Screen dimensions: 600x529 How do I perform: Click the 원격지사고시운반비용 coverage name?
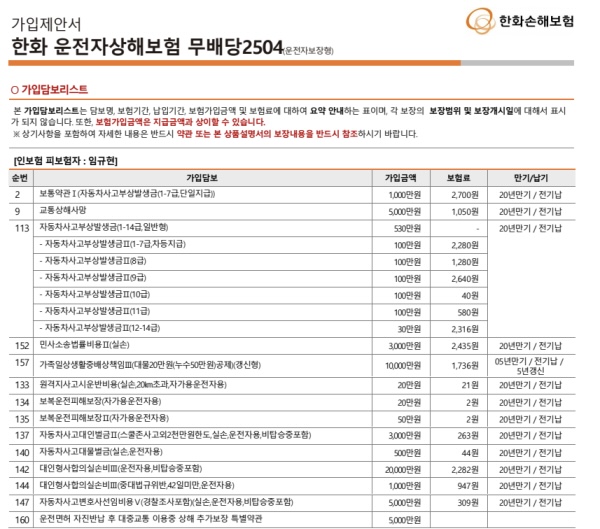(133, 384)
